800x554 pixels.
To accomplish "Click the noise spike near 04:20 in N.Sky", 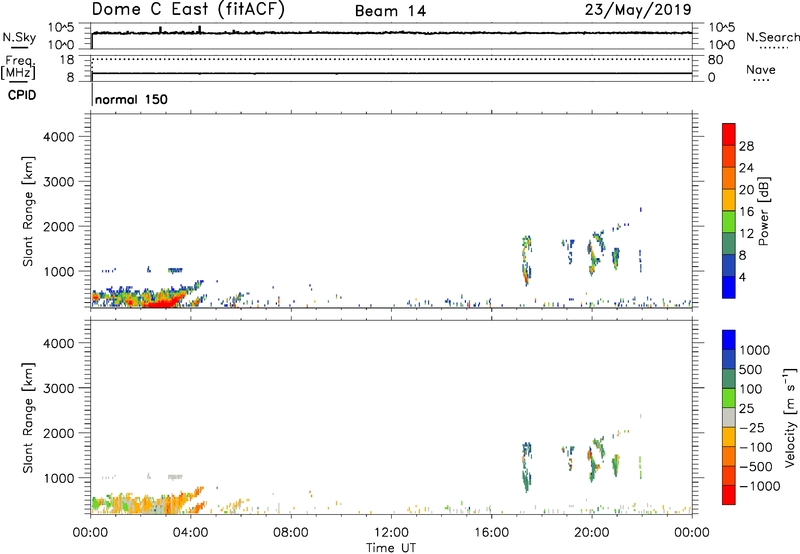I will (x=199, y=30).
